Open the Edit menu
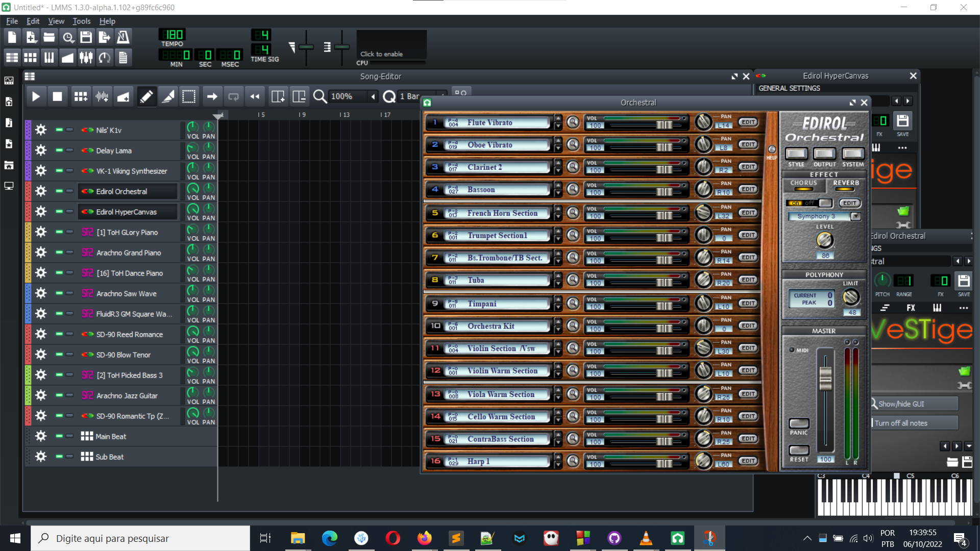The height and width of the screenshot is (551, 980). coord(32,21)
